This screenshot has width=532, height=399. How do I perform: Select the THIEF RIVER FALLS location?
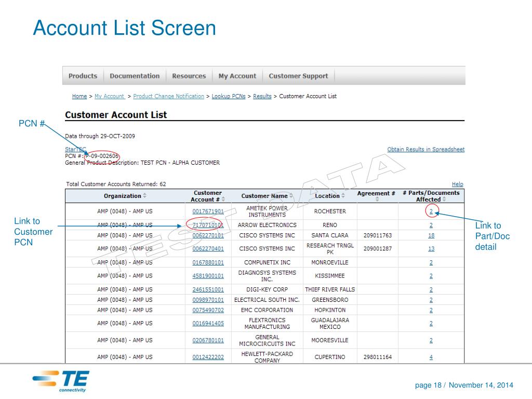coord(330,290)
